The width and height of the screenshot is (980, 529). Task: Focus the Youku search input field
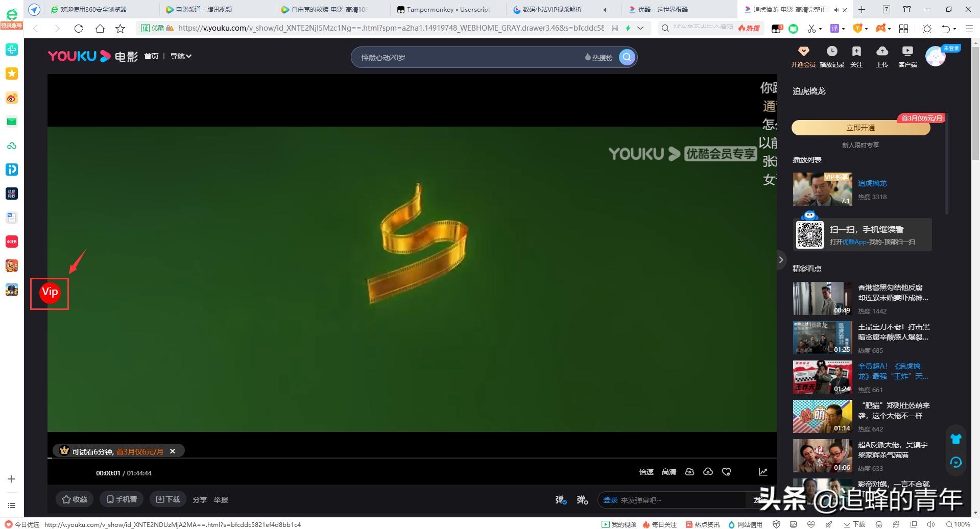click(470, 57)
